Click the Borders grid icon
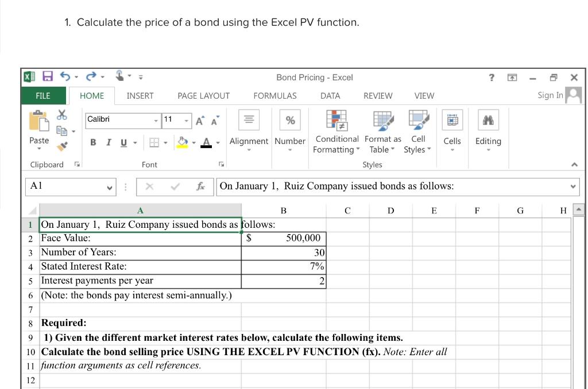Image resolution: width=588 pixels, height=389 pixels. 154,142
